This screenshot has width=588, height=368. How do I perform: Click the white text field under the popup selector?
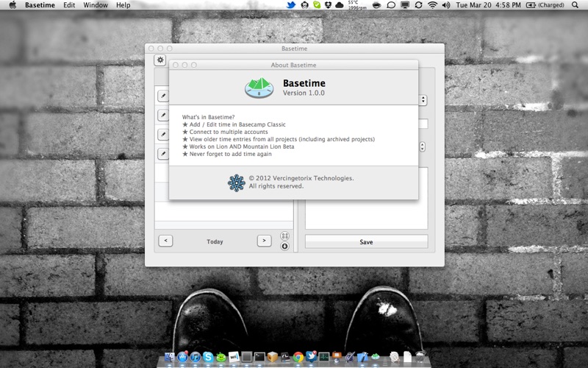click(423, 124)
